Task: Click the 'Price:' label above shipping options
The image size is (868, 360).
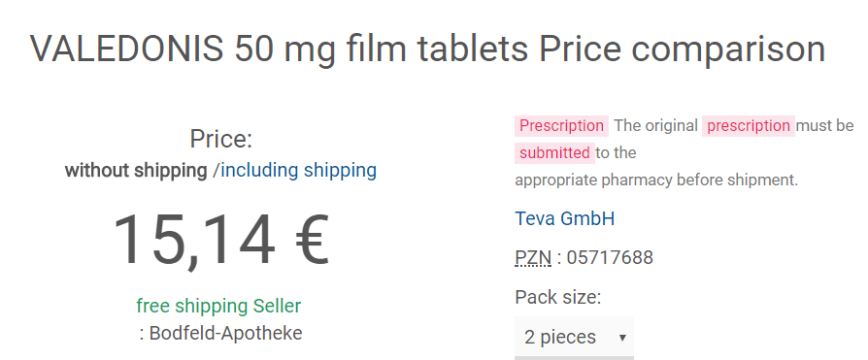Action: pos(220,139)
